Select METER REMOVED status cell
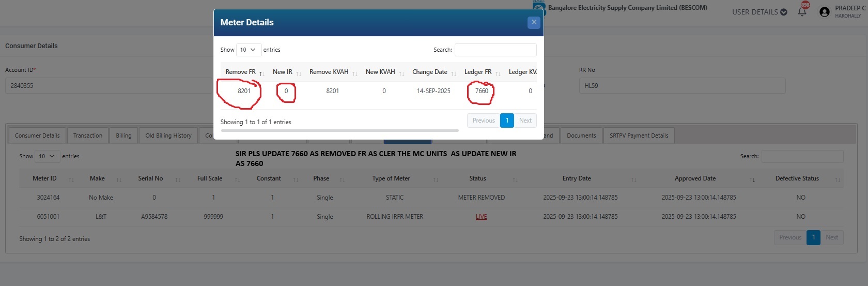 [481, 198]
